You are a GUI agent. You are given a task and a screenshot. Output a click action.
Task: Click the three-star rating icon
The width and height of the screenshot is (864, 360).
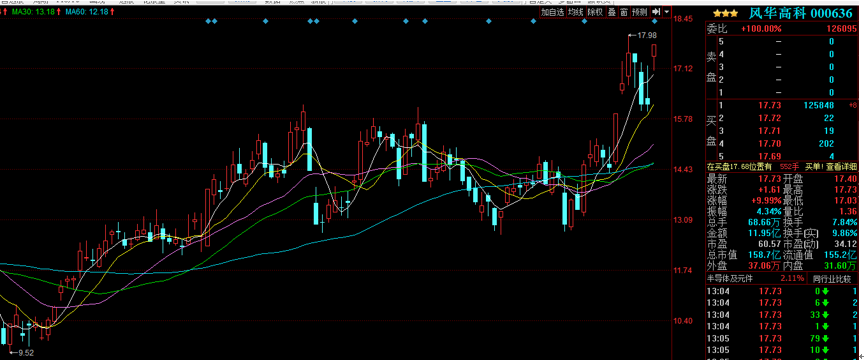[x=725, y=13]
